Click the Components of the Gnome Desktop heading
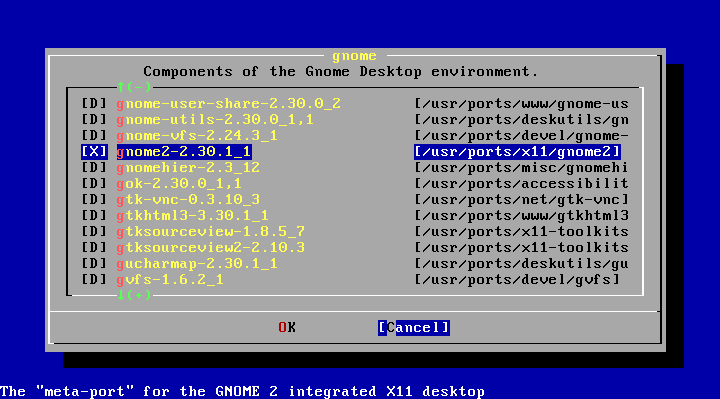 pyautogui.click(x=341, y=72)
